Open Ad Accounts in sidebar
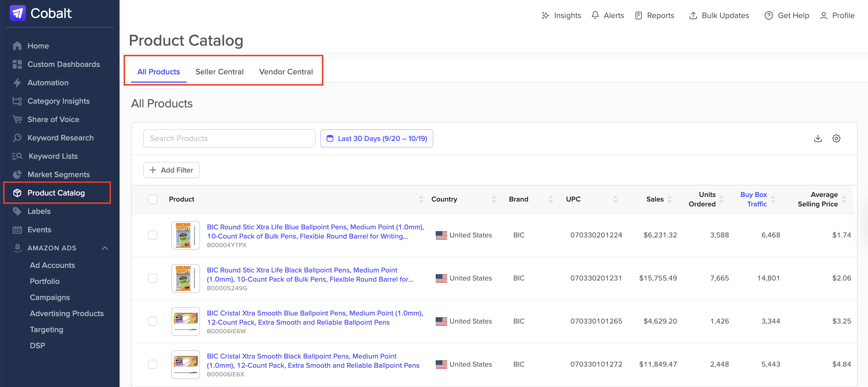The image size is (868, 387). click(52, 265)
